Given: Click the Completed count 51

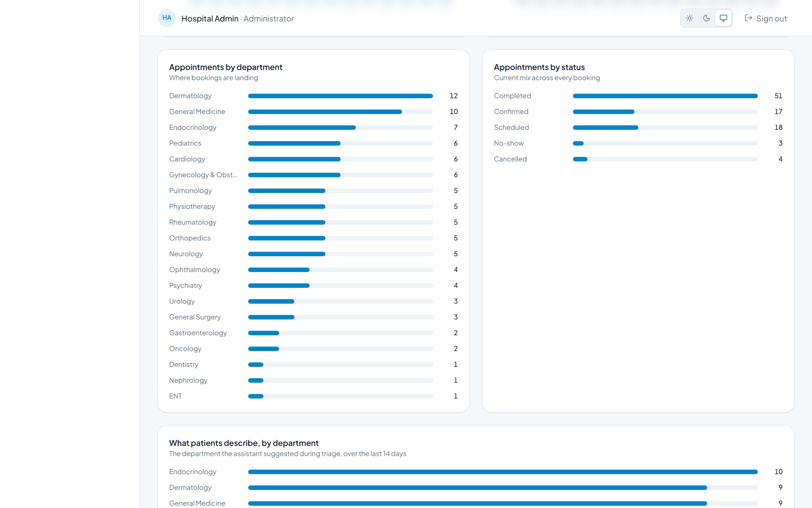Looking at the screenshot, I should [x=778, y=96].
